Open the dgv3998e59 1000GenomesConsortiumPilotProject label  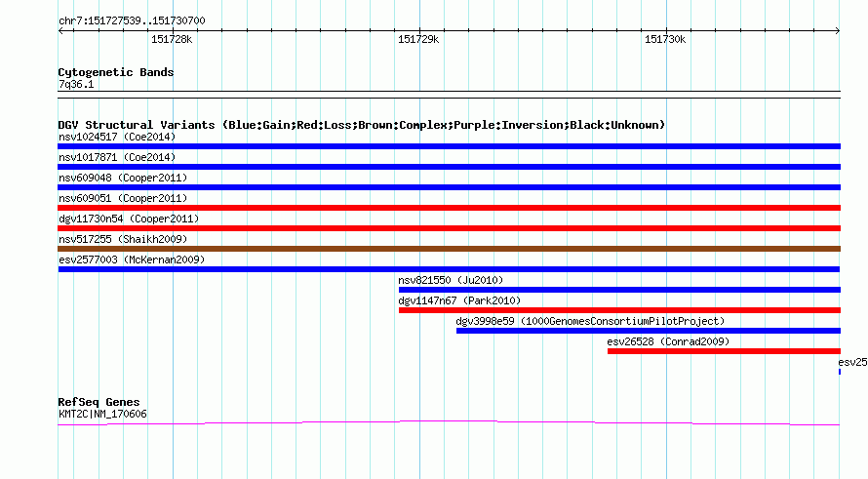tap(590, 321)
